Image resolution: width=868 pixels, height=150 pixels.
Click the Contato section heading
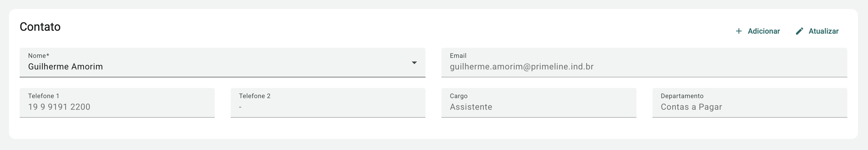pos(40,27)
